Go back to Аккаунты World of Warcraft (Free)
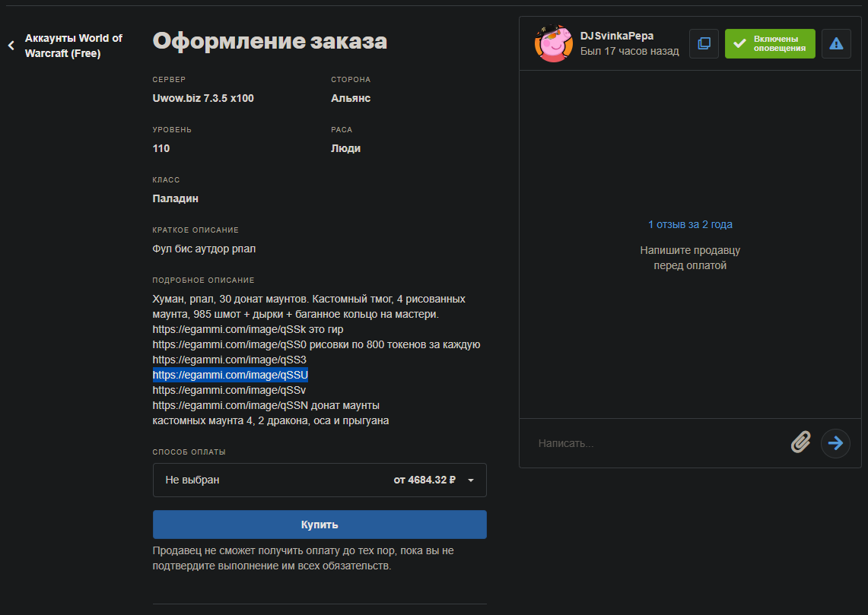This screenshot has height=615, width=868. (73, 46)
